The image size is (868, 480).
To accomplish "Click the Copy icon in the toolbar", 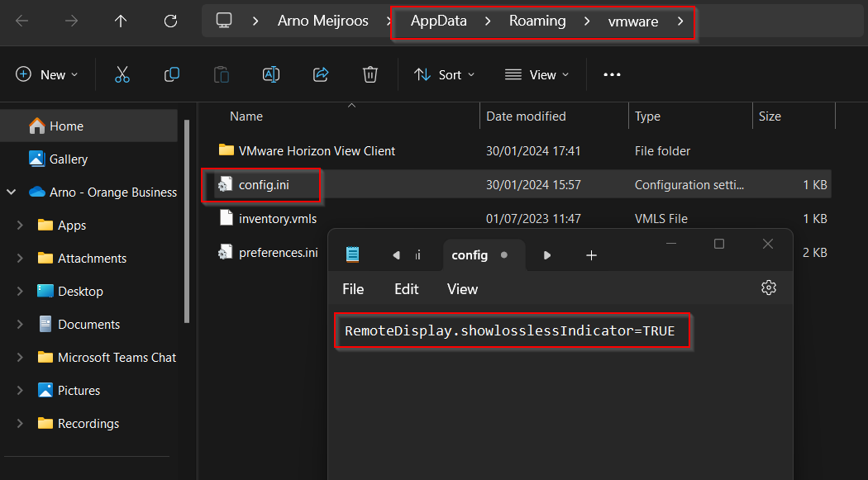I will 172,74.
